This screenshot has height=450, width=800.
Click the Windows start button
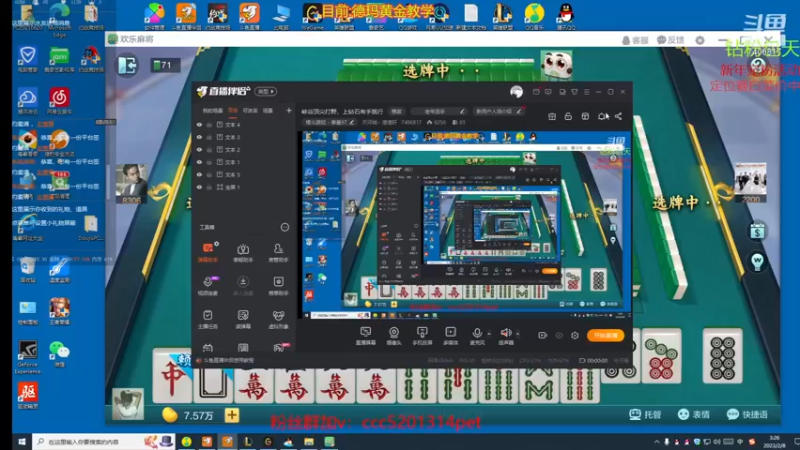pyautogui.click(x=21, y=442)
